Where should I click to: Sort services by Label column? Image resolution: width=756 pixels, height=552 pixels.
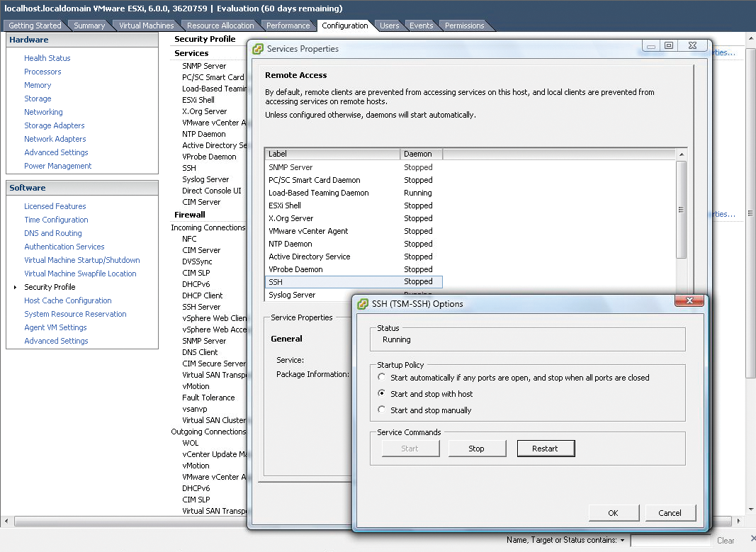point(332,154)
